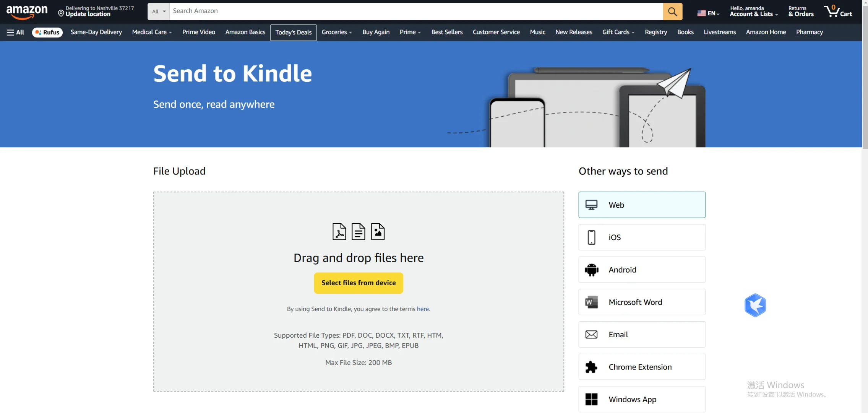Focus the Search Amazon input field

[x=416, y=11]
